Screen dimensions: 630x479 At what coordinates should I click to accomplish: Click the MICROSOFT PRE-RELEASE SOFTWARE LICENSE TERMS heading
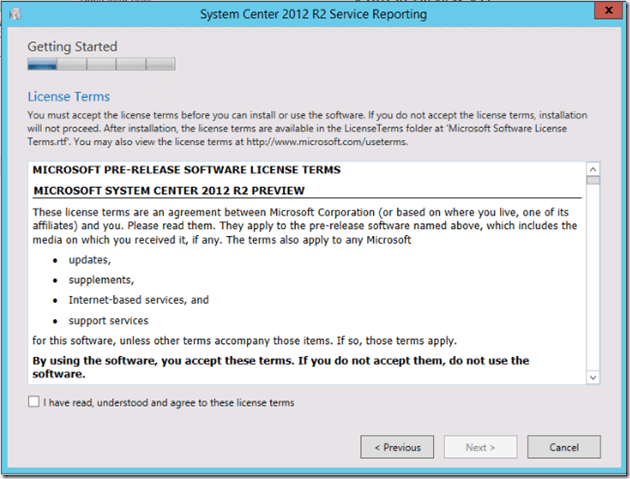pyautogui.click(x=186, y=169)
